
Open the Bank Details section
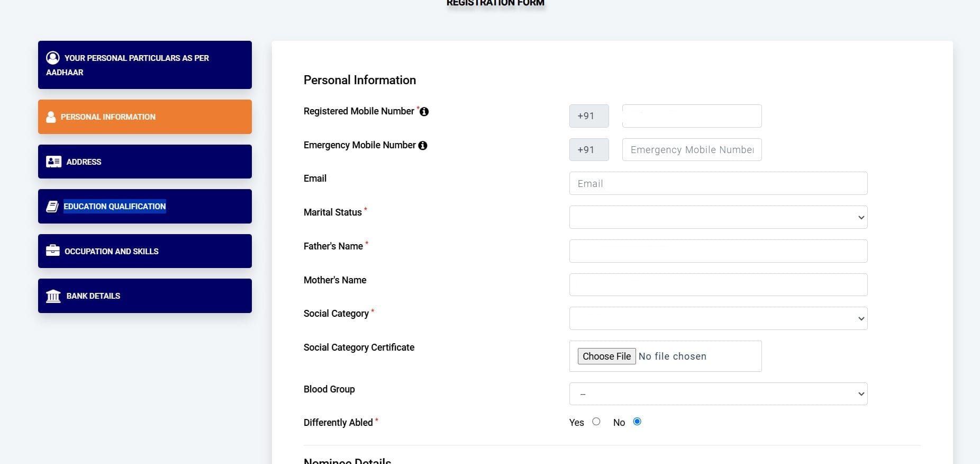click(x=144, y=296)
